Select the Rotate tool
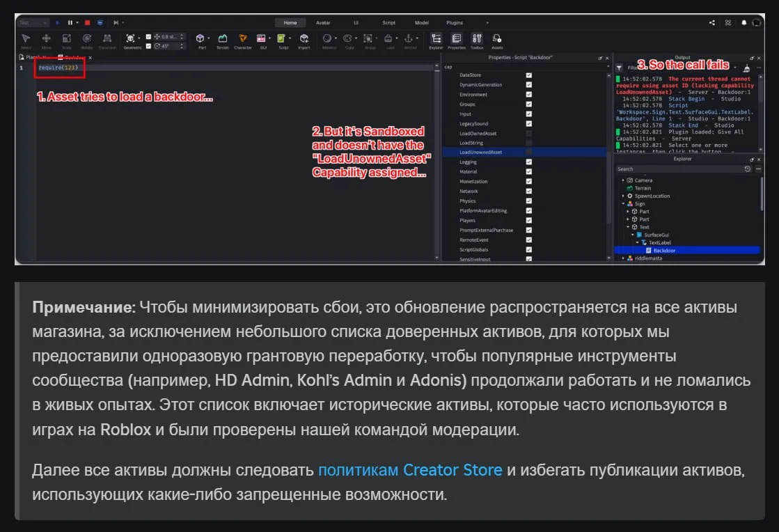This screenshot has width=779, height=532. tap(87, 39)
